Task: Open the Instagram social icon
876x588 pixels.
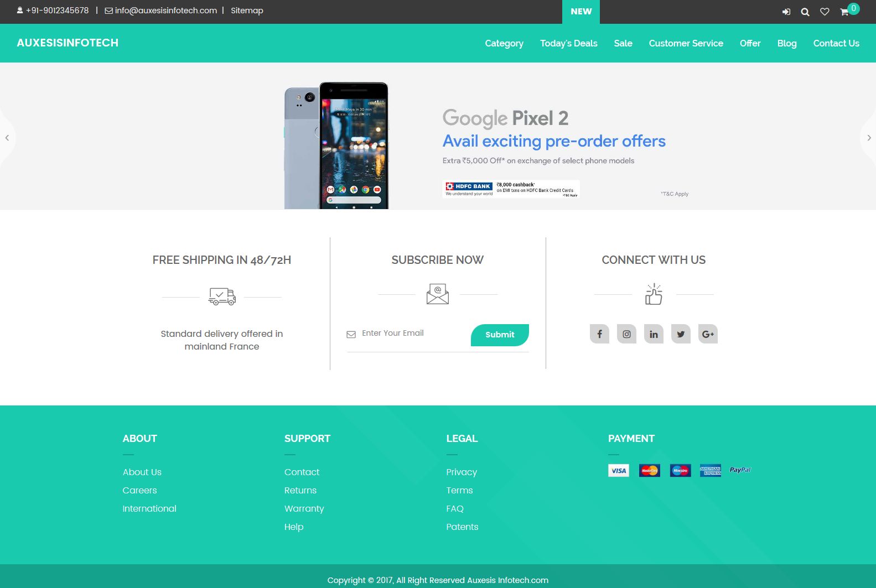Action: [626, 334]
